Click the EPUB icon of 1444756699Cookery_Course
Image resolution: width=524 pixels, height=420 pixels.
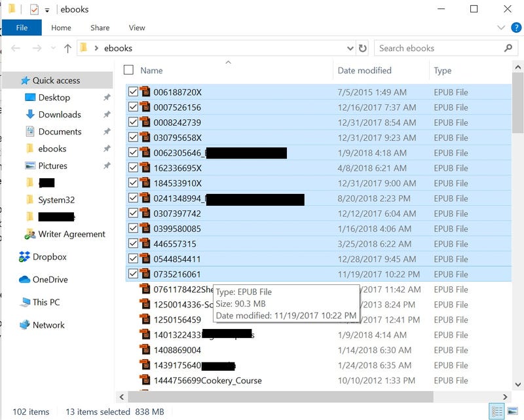point(145,380)
